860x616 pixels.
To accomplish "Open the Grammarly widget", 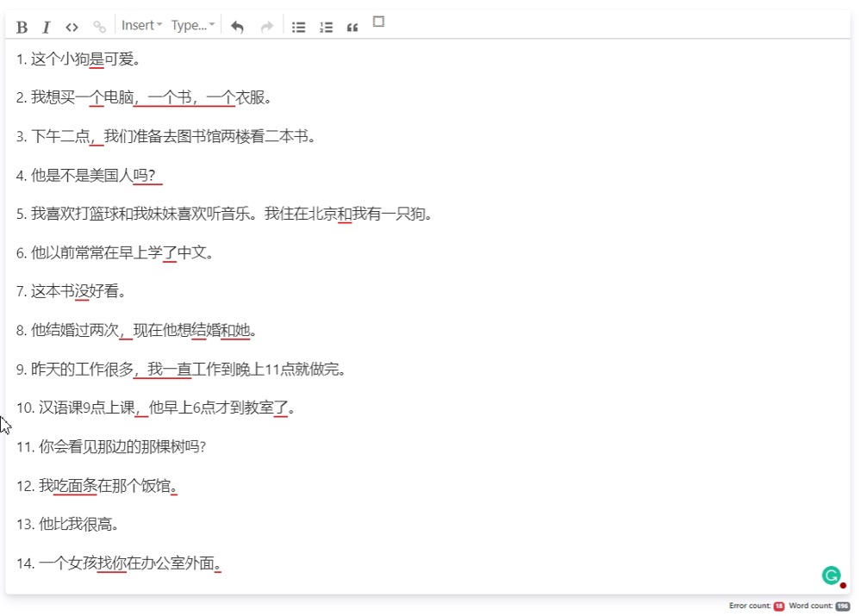I will point(831,576).
